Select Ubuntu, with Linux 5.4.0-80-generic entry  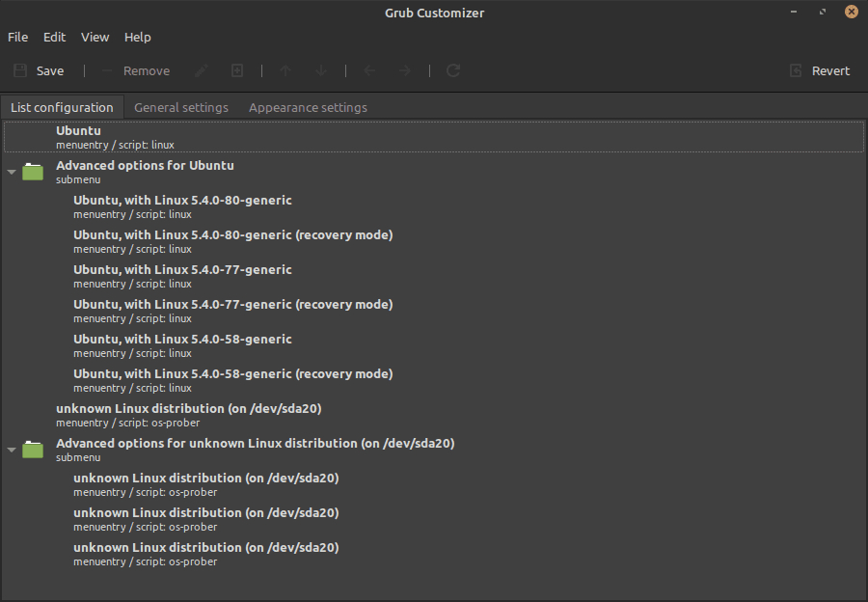point(434,206)
